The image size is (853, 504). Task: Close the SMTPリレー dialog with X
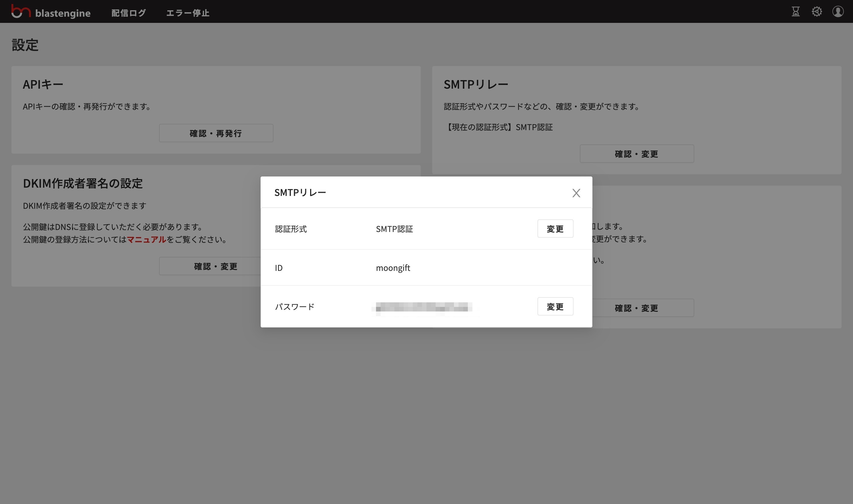click(x=576, y=193)
